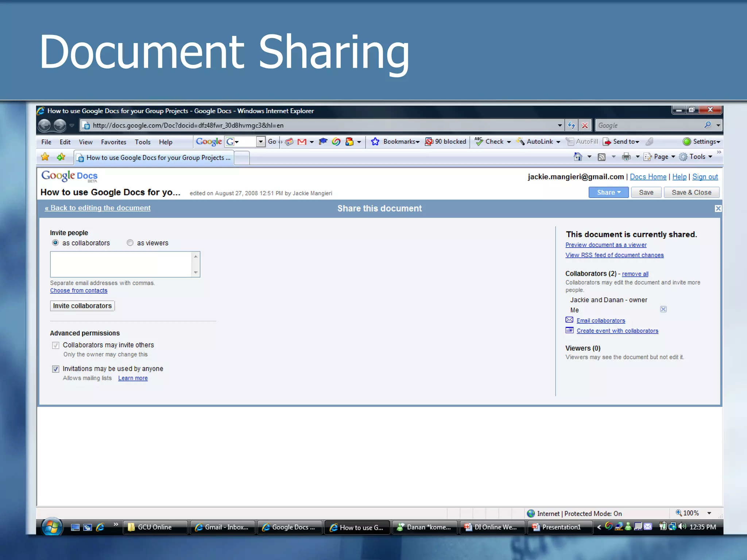The image size is (747, 560).
Task: Click remove all collaborators link
Action: click(635, 274)
